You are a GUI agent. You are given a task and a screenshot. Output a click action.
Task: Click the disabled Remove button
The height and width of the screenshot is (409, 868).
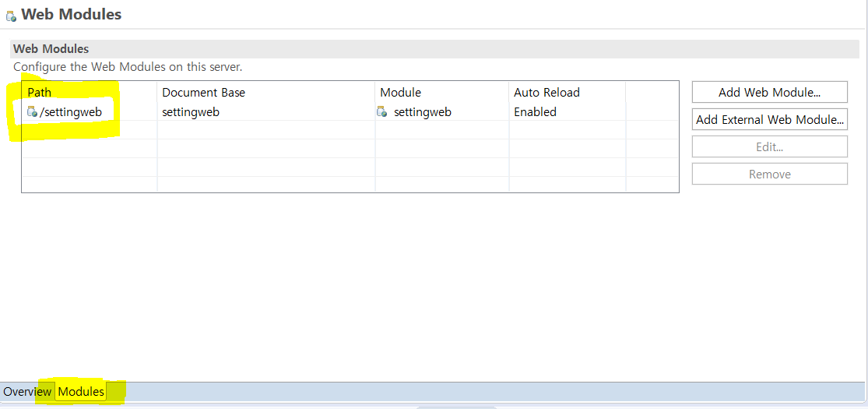[769, 174]
